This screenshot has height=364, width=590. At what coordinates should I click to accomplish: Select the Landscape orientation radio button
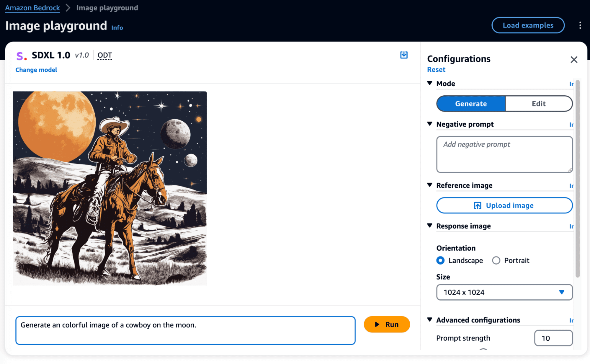[x=440, y=260]
